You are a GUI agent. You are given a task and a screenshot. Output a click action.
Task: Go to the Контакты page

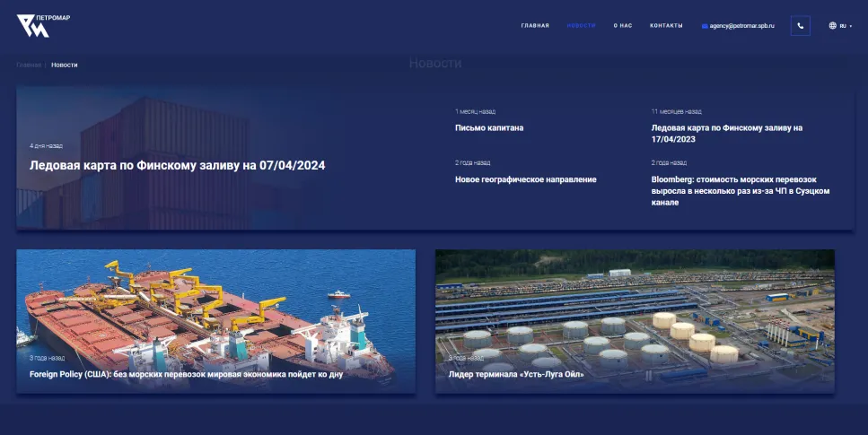click(x=666, y=26)
